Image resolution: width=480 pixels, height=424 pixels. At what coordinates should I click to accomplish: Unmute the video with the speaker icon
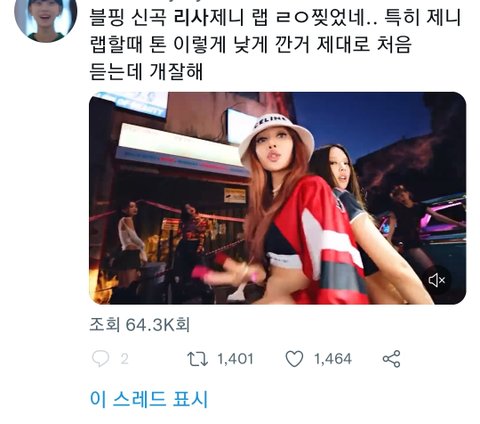(436, 280)
